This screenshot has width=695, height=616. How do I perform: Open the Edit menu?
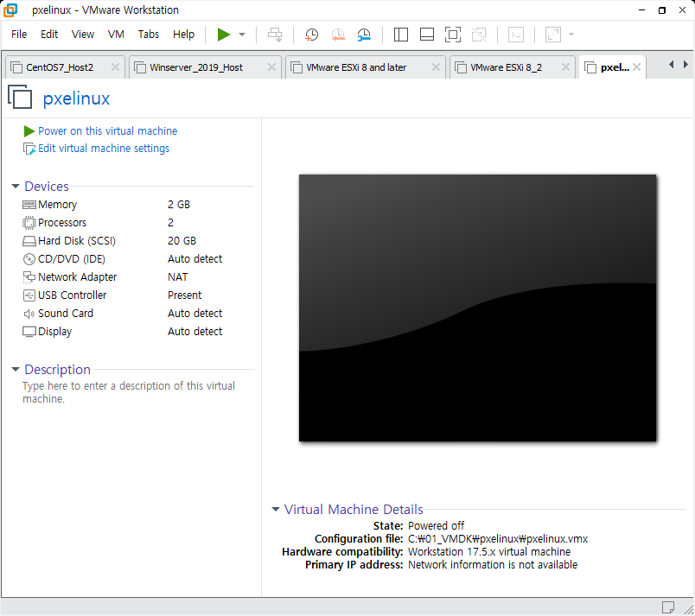point(49,34)
